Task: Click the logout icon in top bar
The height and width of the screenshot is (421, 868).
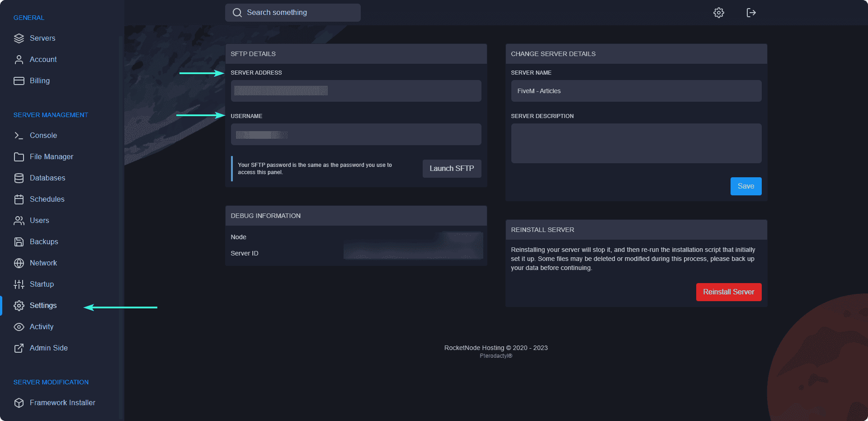Action: pos(751,13)
